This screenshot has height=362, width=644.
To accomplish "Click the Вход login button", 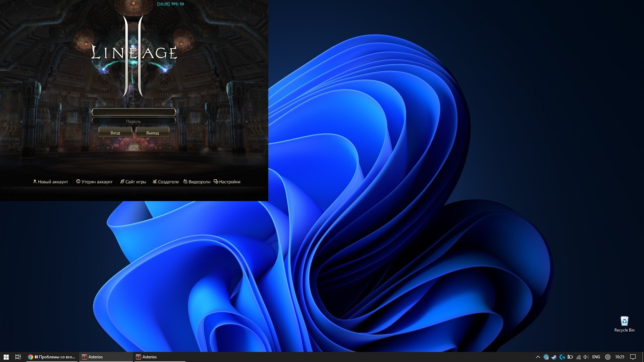I will (x=115, y=133).
